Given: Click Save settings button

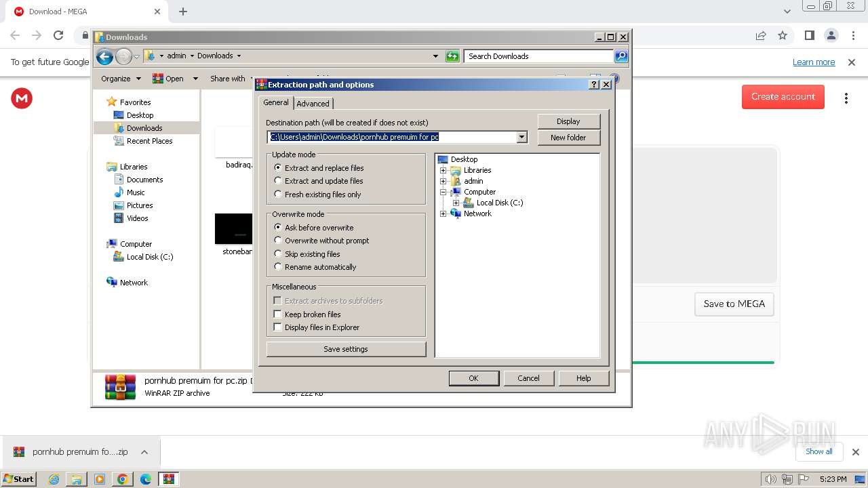Looking at the screenshot, I should pyautogui.click(x=346, y=349).
